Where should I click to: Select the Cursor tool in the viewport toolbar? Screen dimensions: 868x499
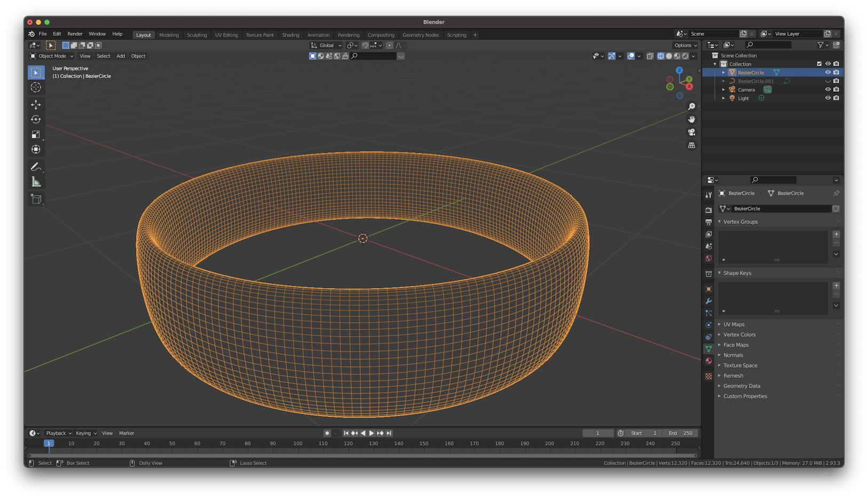(x=36, y=87)
